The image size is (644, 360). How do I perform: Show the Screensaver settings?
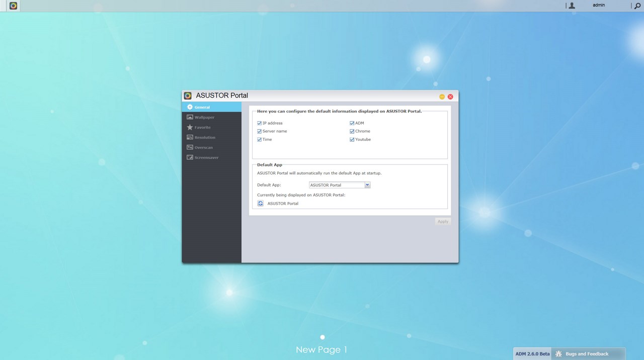pos(212,157)
